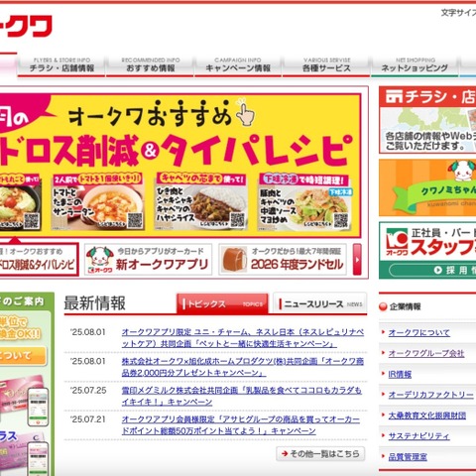Open チラシ・店舗情報 navigation tab
The image size is (476, 476).
click(x=61, y=65)
